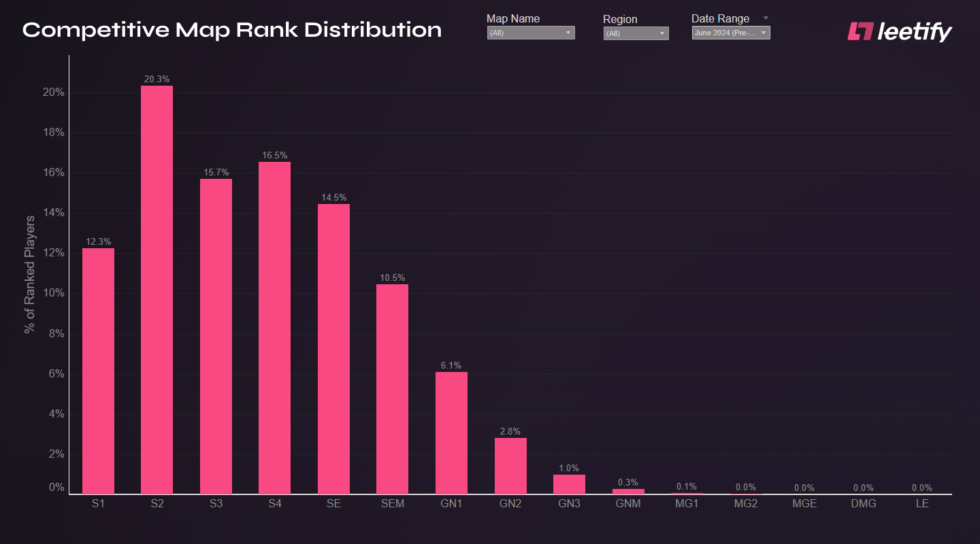Screen dimensions: 980x544
Task: Click the GN2 rank bar
Action: [510, 466]
